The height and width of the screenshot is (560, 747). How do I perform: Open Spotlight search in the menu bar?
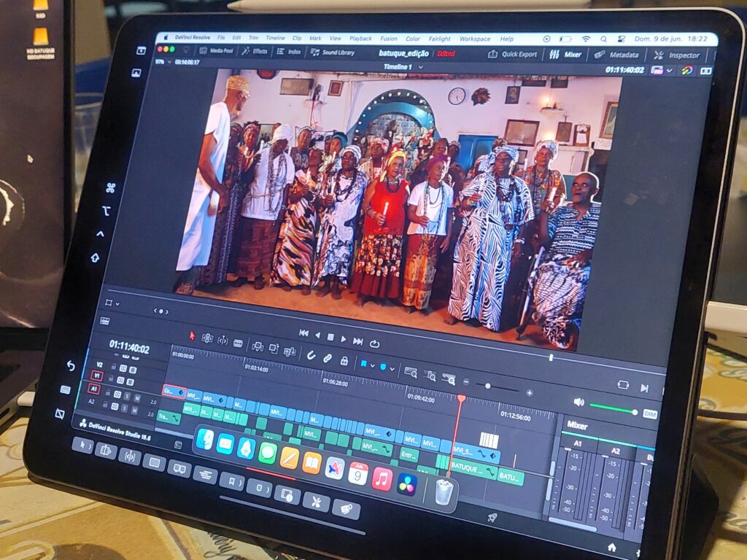[603, 39]
